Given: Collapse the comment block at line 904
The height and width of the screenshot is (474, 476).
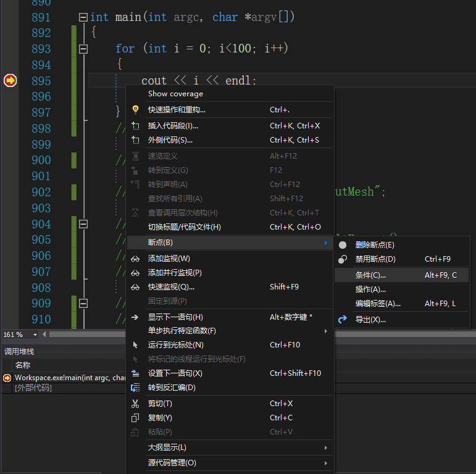Looking at the screenshot, I should [x=83, y=224].
